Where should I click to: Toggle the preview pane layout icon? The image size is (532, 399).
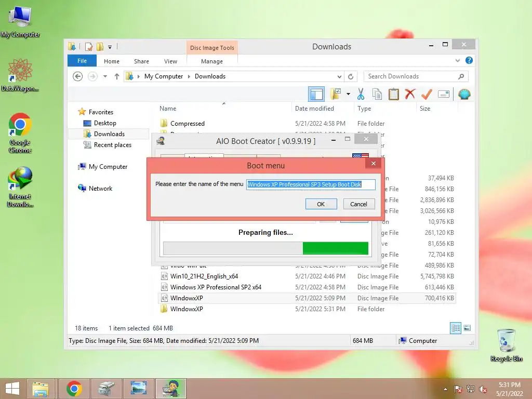(x=316, y=94)
